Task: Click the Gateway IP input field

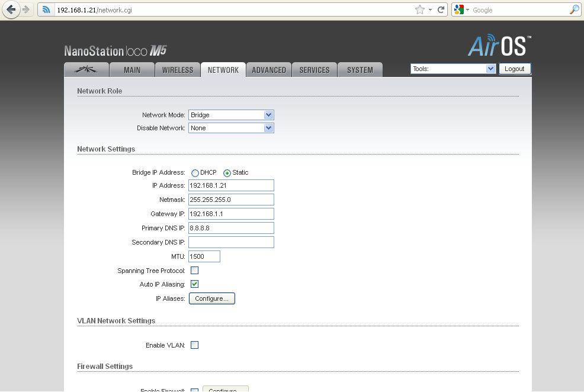Action: 231,214
